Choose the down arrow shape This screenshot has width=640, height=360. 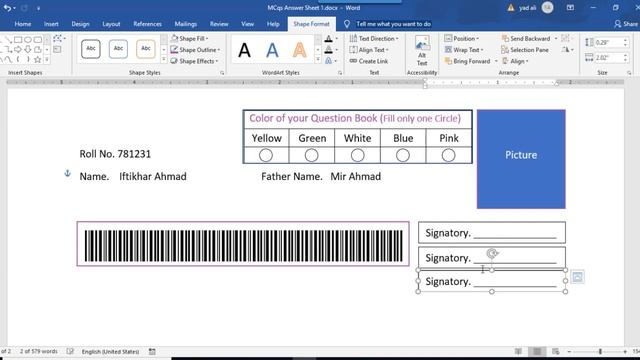click(28, 50)
